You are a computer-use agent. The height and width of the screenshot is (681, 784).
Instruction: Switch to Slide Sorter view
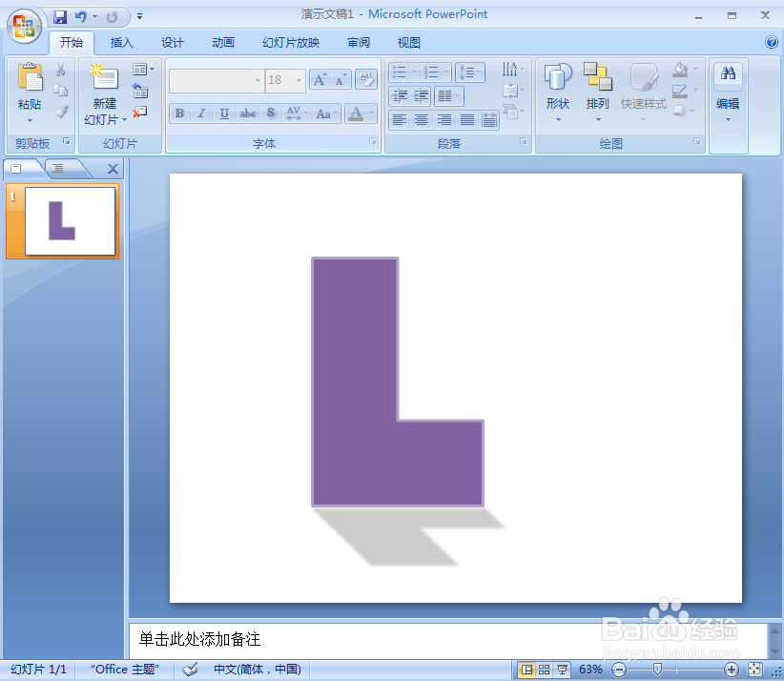[x=544, y=669]
